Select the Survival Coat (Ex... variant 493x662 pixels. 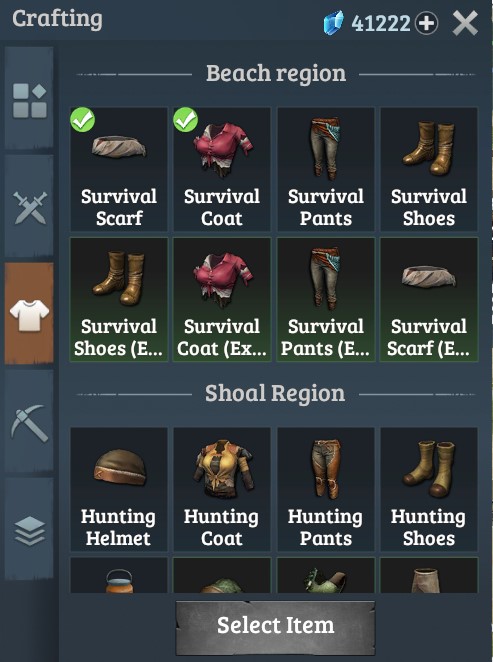(x=222, y=299)
